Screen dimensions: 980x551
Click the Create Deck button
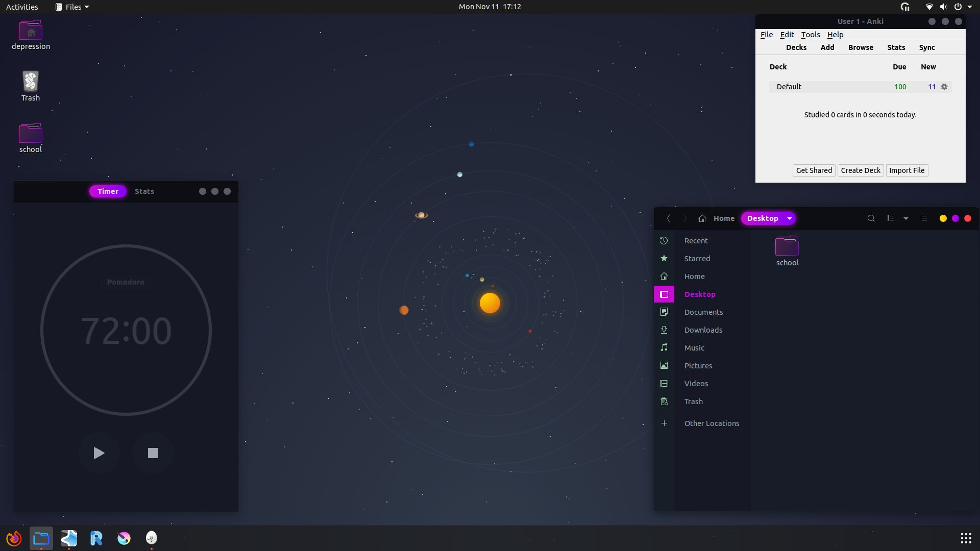pos(860,170)
